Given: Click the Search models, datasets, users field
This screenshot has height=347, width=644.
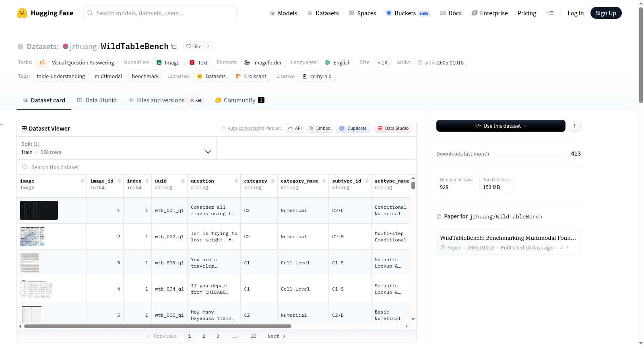Looking at the screenshot, I should tap(160, 13).
